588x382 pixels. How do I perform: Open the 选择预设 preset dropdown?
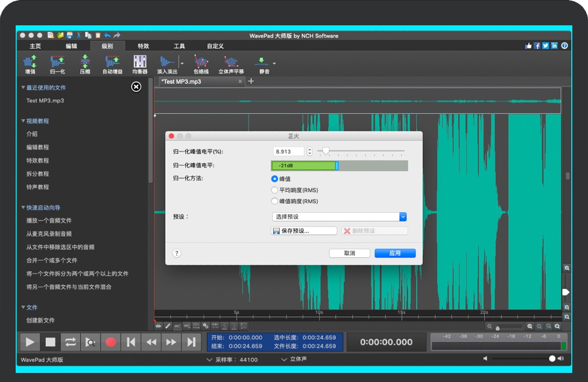340,217
